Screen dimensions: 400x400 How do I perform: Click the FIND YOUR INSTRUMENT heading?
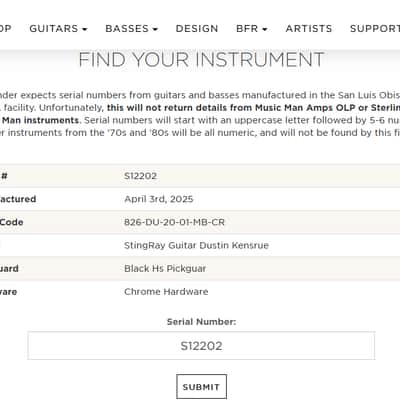click(201, 60)
